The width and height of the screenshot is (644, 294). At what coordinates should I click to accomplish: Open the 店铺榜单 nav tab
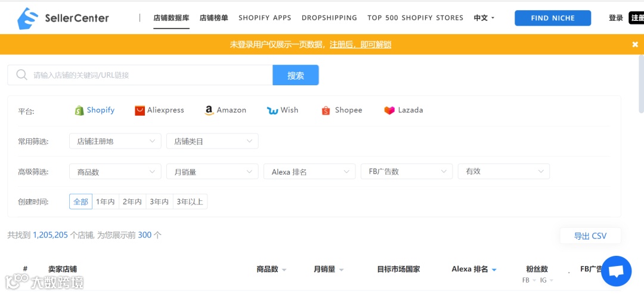click(213, 18)
